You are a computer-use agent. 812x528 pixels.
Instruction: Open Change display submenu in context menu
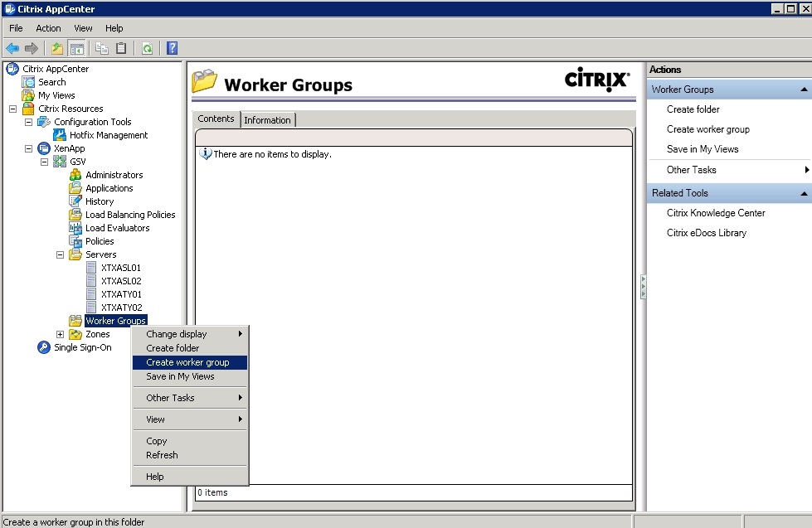tap(190, 334)
